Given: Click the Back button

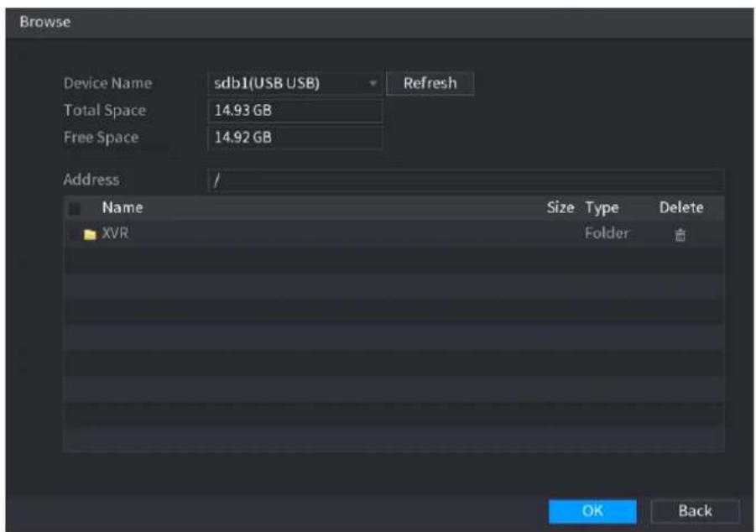Looking at the screenshot, I should point(695,511).
